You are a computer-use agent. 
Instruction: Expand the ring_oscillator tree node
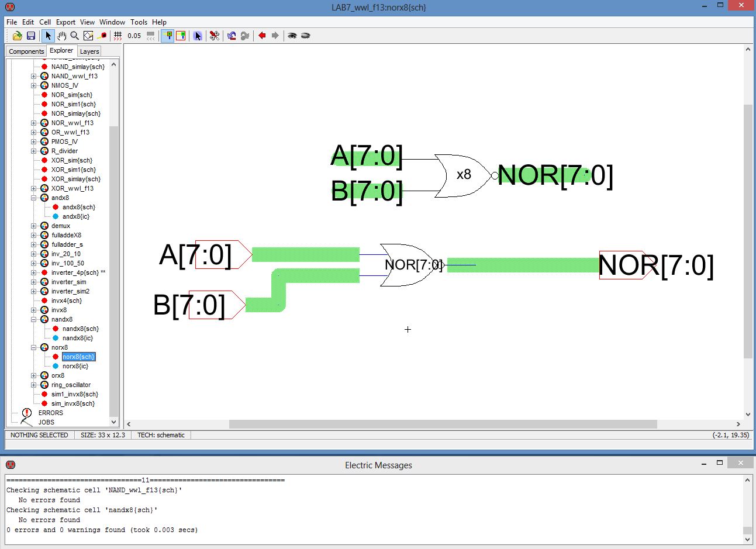tap(34, 385)
